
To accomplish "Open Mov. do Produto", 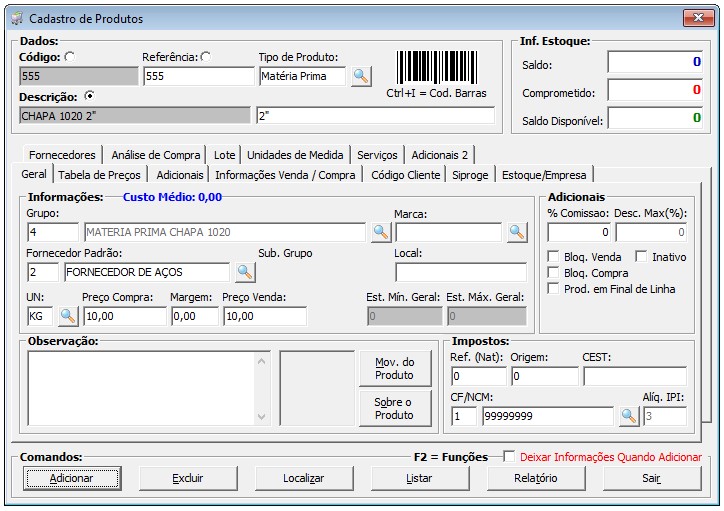I will click(395, 368).
